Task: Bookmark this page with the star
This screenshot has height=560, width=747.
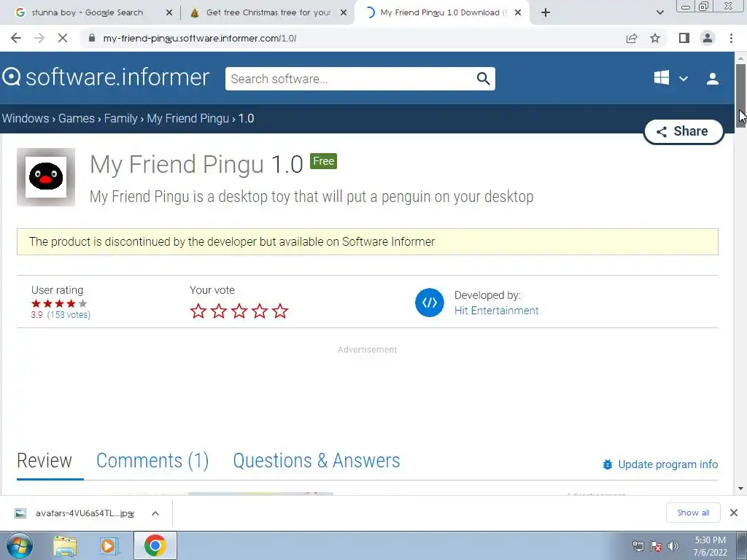Action: click(655, 38)
